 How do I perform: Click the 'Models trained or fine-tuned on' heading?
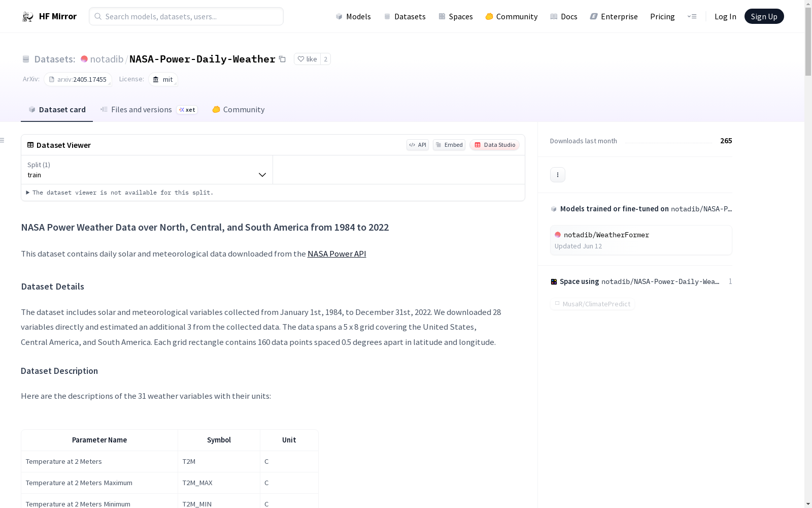point(615,209)
